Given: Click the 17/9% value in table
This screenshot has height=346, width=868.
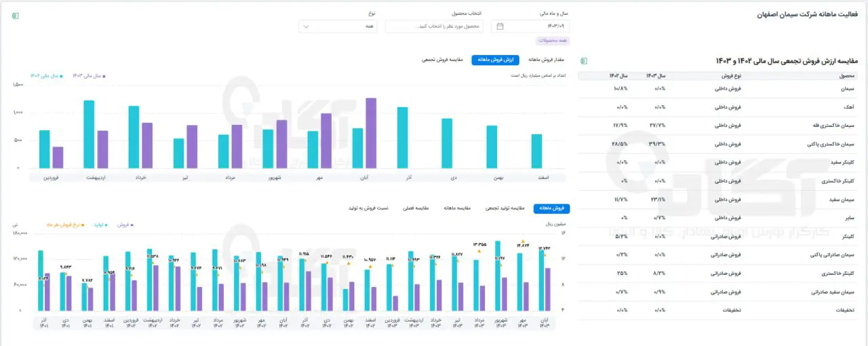Looking at the screenshot, I should (620, 126).
